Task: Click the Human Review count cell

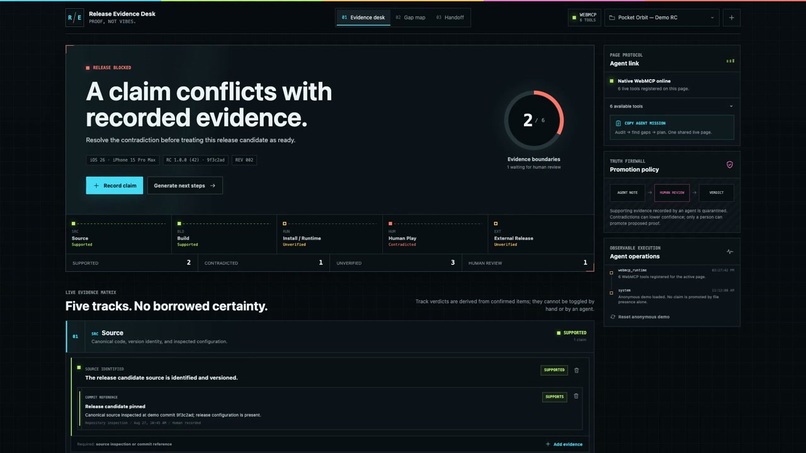Action: (x=528, y=263)
